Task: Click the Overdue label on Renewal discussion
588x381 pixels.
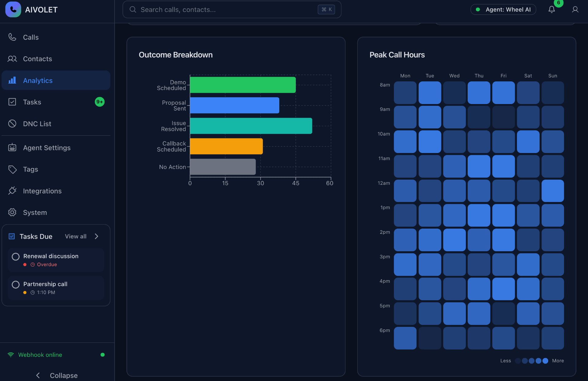Action: (x=47, y=264)
